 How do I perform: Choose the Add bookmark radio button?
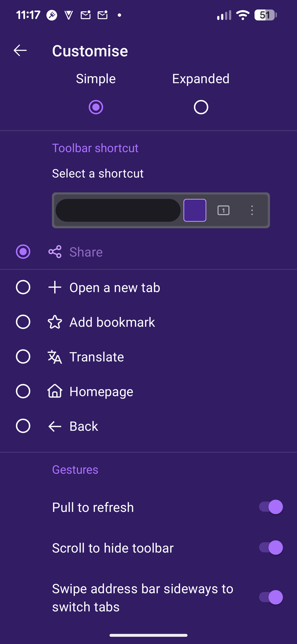click(23, 322)
